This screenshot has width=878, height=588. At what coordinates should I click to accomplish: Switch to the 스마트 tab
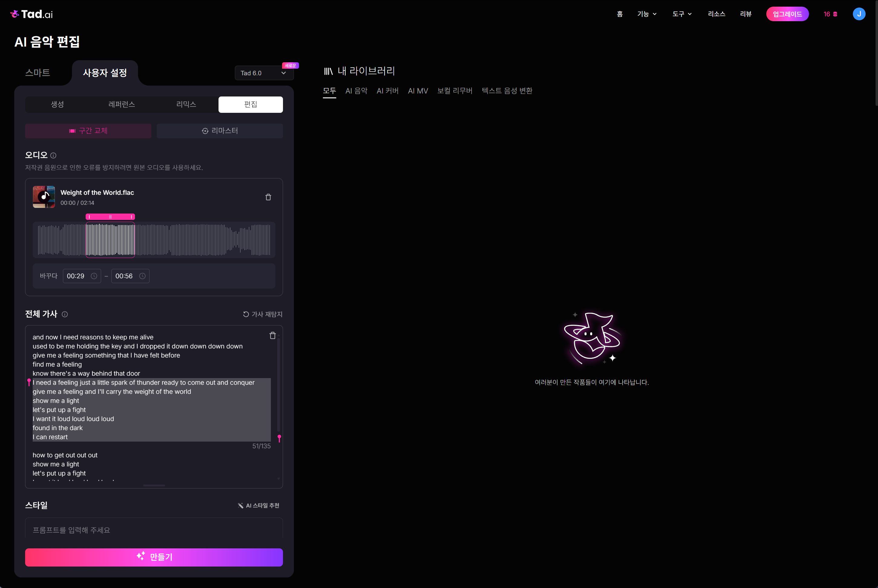point(38,73)
